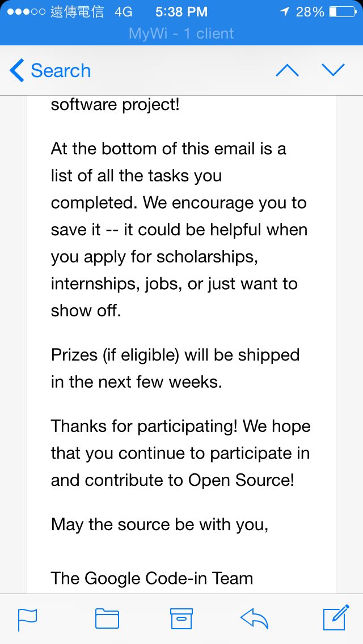Go to previous message with up arrow
Image resolution: width=363 pixels, height=644 pixels.
click(x=288, y=70)
